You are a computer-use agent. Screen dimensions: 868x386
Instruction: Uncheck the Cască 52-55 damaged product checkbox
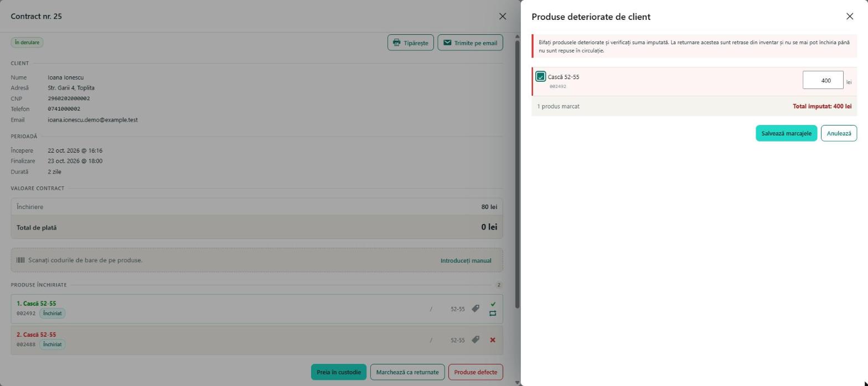click(541, 77)
